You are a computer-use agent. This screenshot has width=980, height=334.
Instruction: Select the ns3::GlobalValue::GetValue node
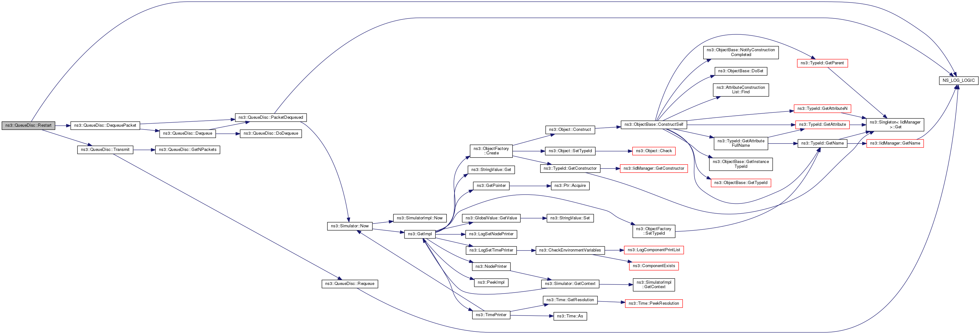(491, 218)
